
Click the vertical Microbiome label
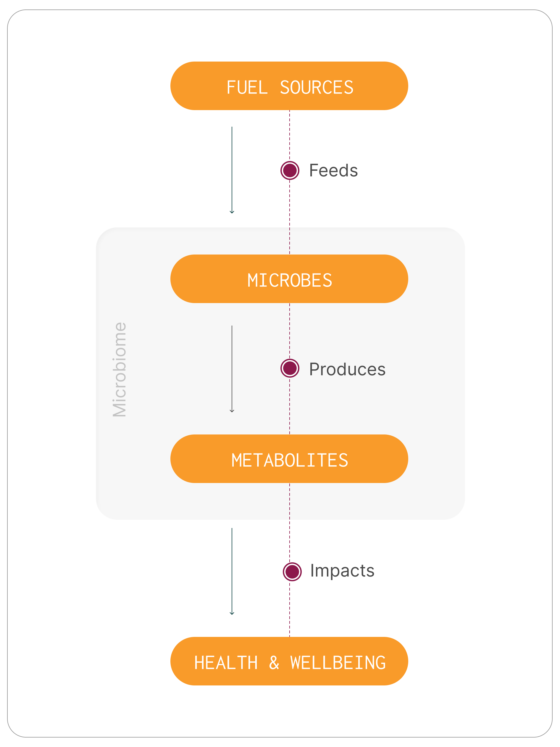(120, 369)
